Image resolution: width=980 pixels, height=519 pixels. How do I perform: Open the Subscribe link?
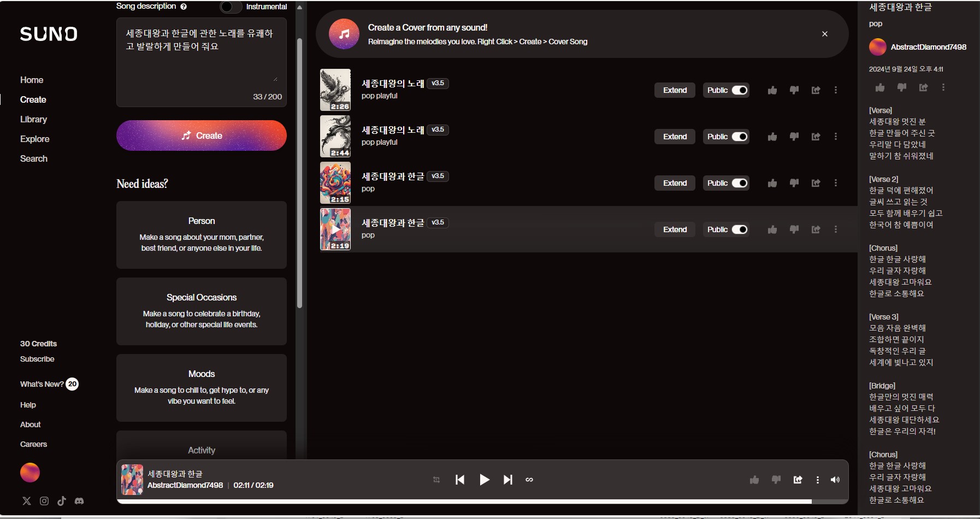click(37, 359)
